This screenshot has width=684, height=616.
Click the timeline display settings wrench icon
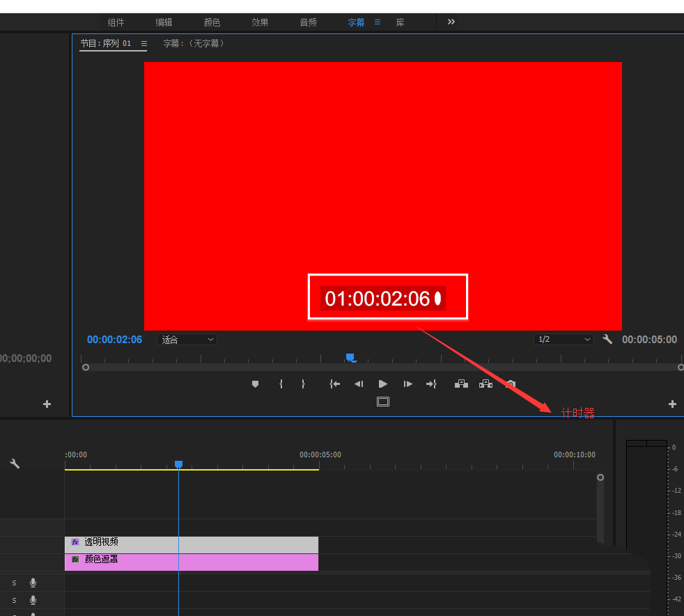coord(15,464)
